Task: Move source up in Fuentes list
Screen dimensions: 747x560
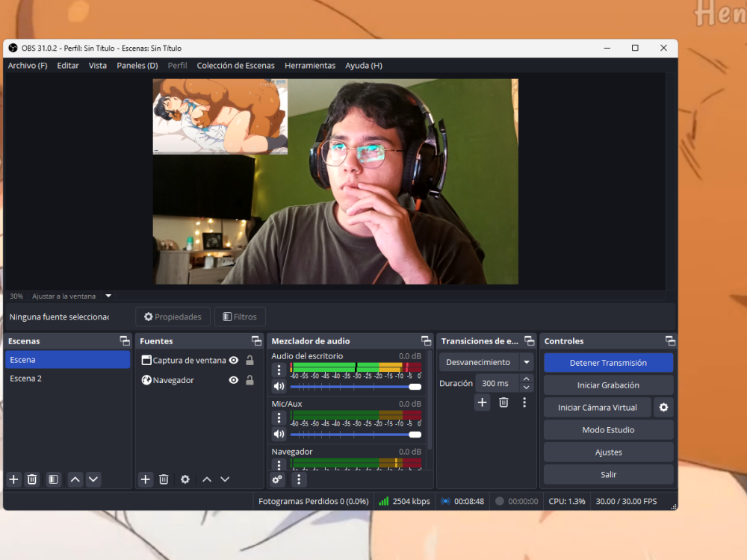Action: 207,479
